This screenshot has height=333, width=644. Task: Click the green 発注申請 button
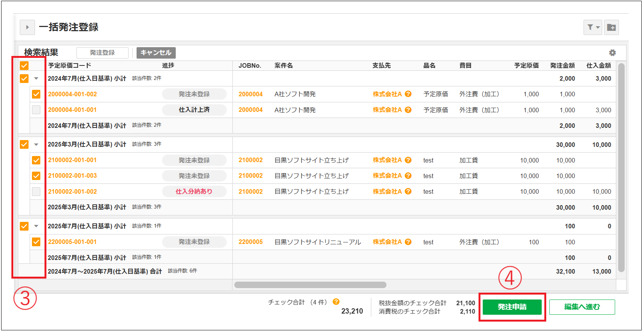[x=512, y=307]
